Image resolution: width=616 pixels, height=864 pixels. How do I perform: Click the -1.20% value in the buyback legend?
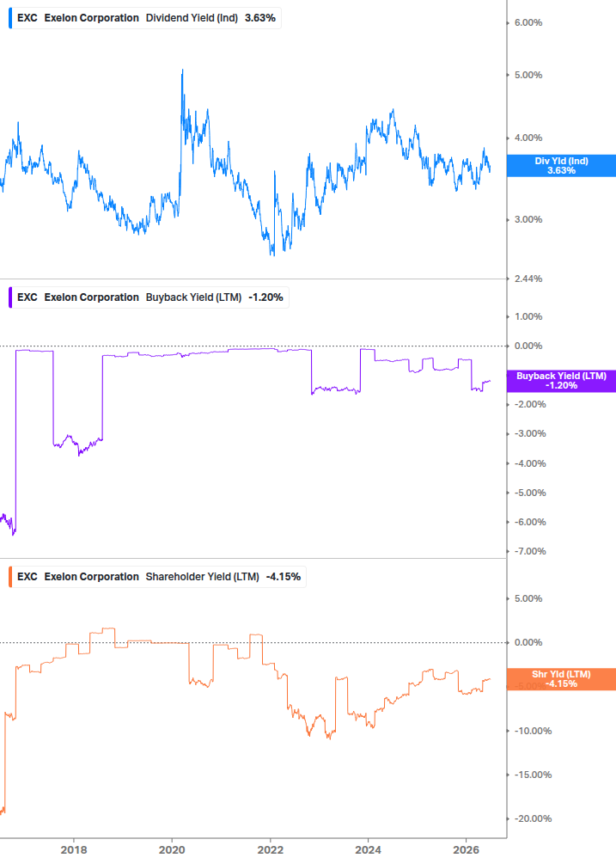click(265, 297)
